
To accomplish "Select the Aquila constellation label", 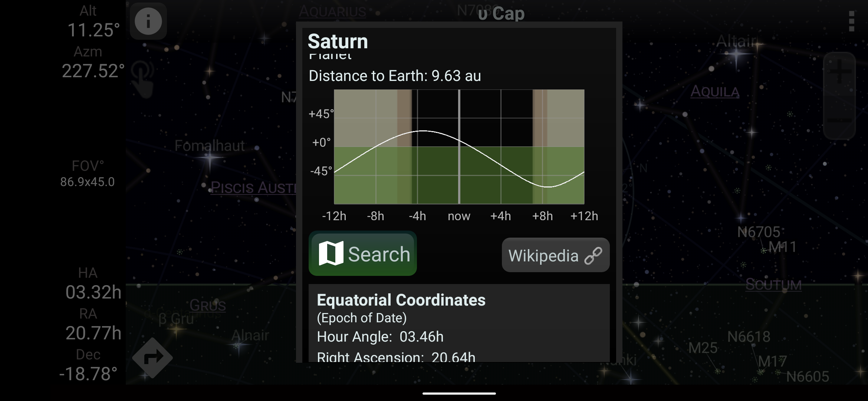I will coord(714,92).
